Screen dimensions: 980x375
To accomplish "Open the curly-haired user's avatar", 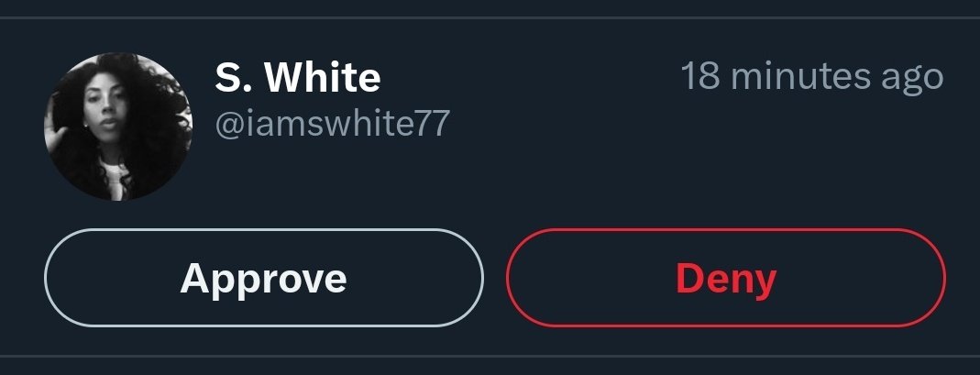I will (118, 127).
